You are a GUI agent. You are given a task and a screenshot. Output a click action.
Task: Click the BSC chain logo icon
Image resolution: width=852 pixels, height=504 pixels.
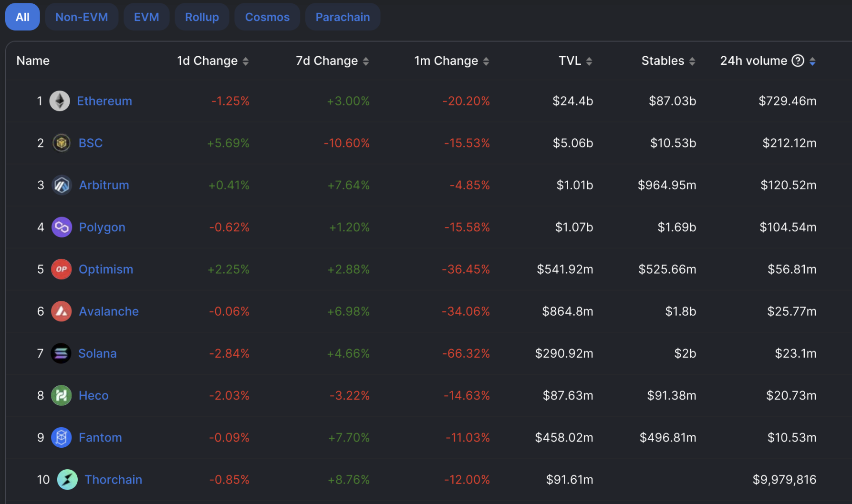click(61, 143)
